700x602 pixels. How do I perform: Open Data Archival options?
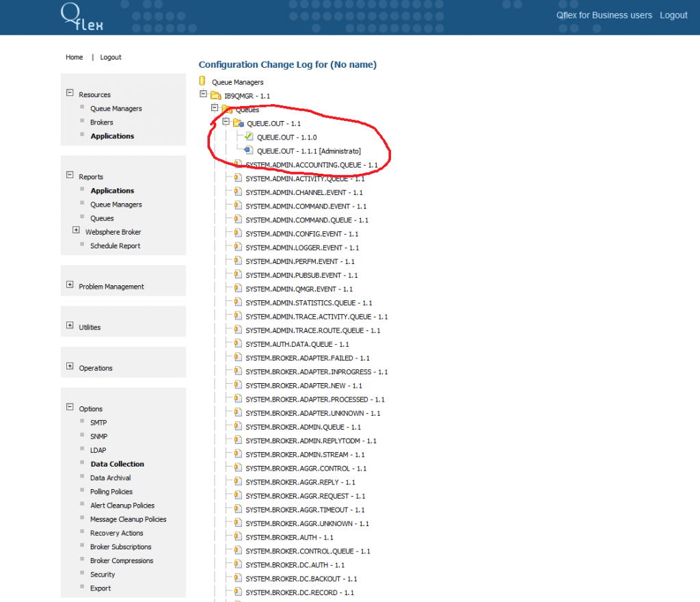[x=110, y=478]
